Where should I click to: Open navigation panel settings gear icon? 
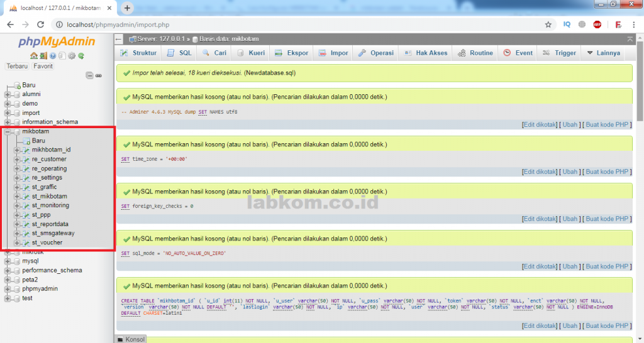coord(72,56)
